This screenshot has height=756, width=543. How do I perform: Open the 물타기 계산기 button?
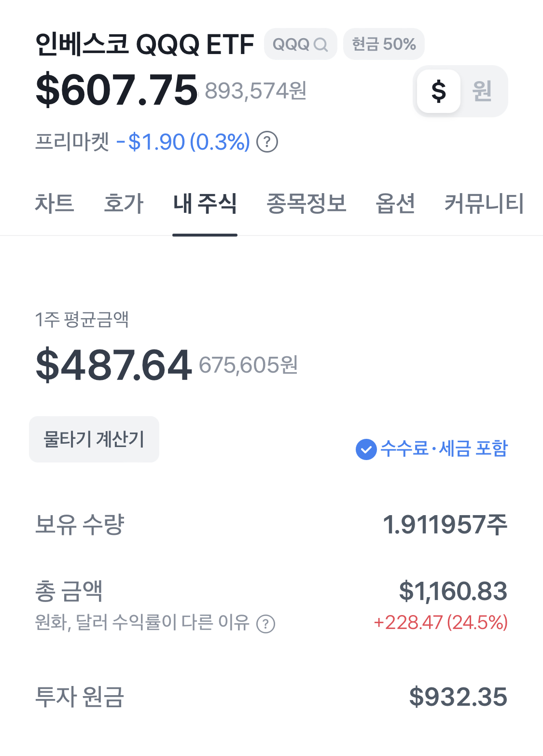[x=94, y=439]
